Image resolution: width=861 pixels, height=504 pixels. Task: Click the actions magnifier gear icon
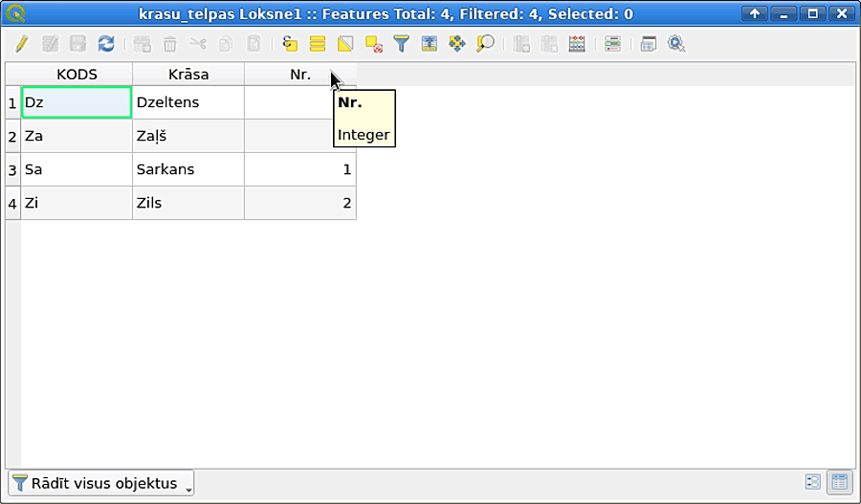676,43
